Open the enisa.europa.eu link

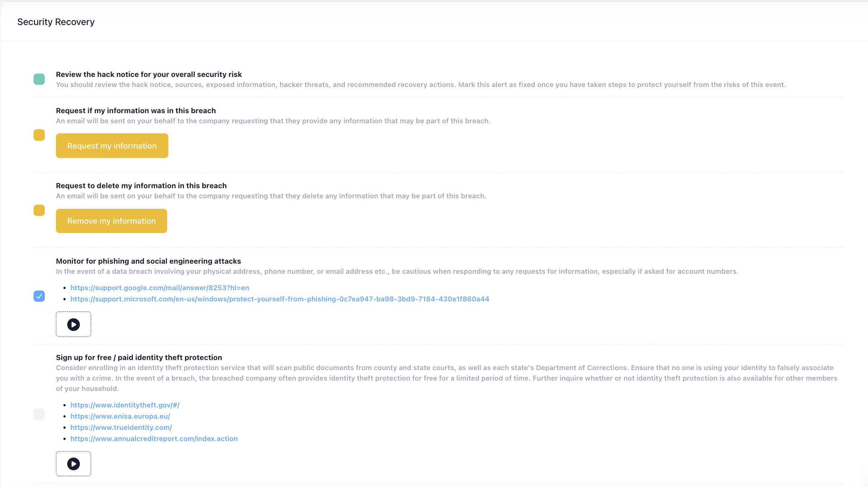120,416
